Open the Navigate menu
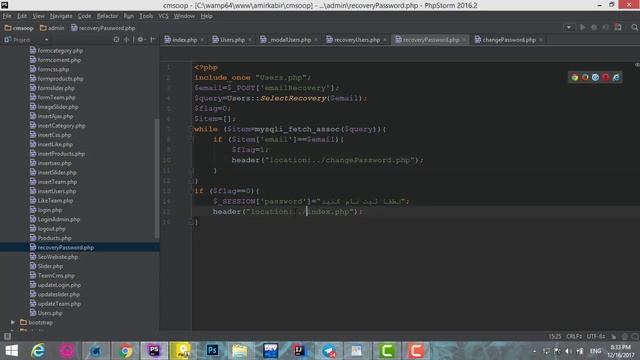640x360 pixels. (x=61, y=16)
